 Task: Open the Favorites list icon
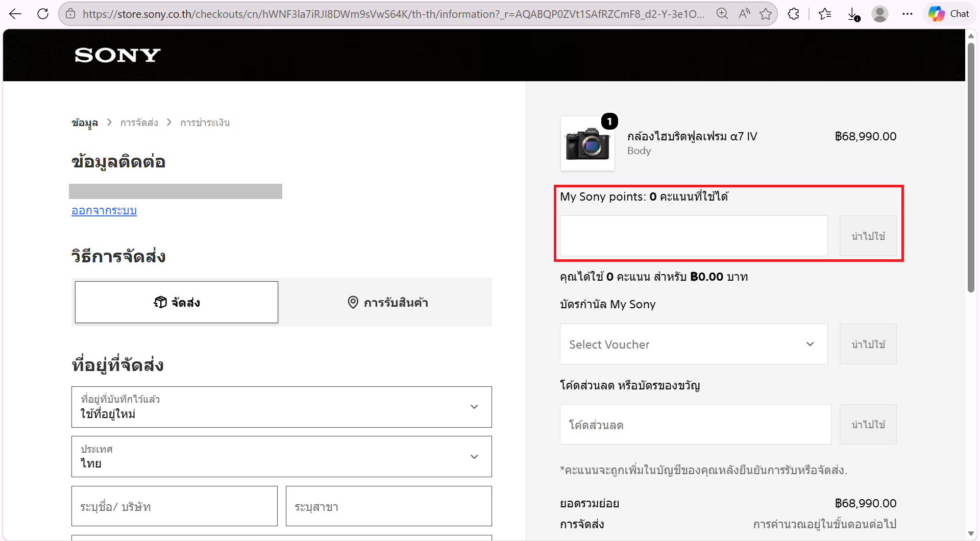point(825,14)
